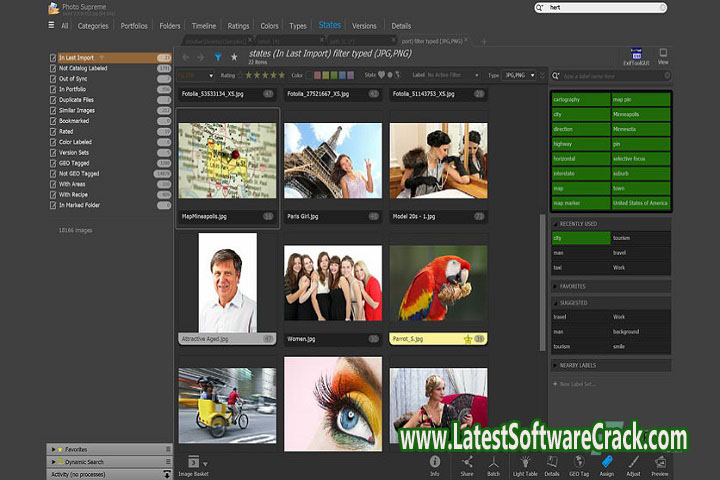Expand the Activity panel download arrow
The height and width of the screenshot is (480, 720).
[167, 474]
